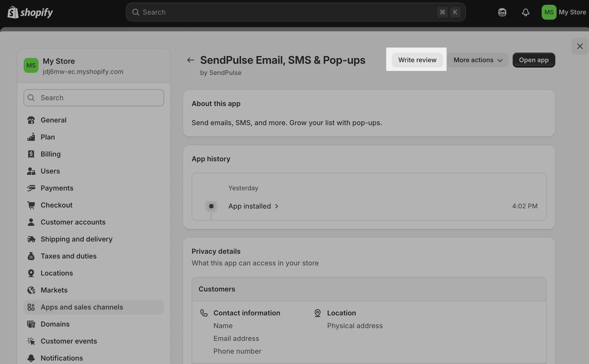The image size is (589, 364).
Task: Open Customer accounts settings
Action: [94, 222]
